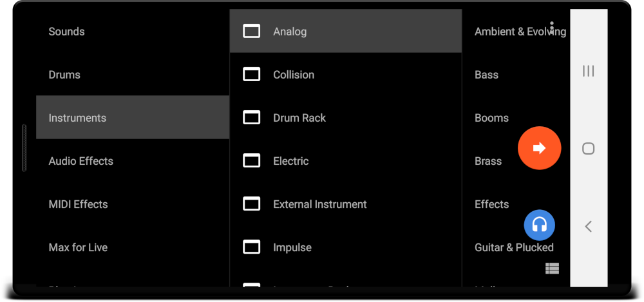Select the Drums category
The image size is (644, 302).
64,75
